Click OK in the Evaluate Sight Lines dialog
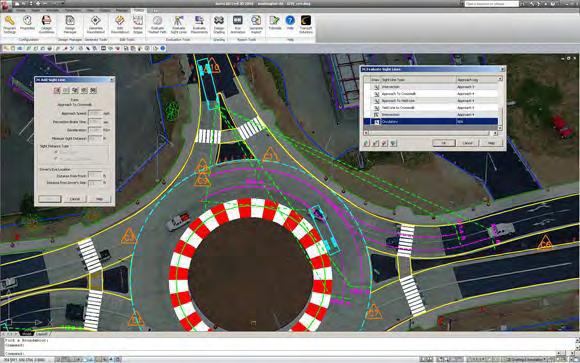 click(444, 143)
